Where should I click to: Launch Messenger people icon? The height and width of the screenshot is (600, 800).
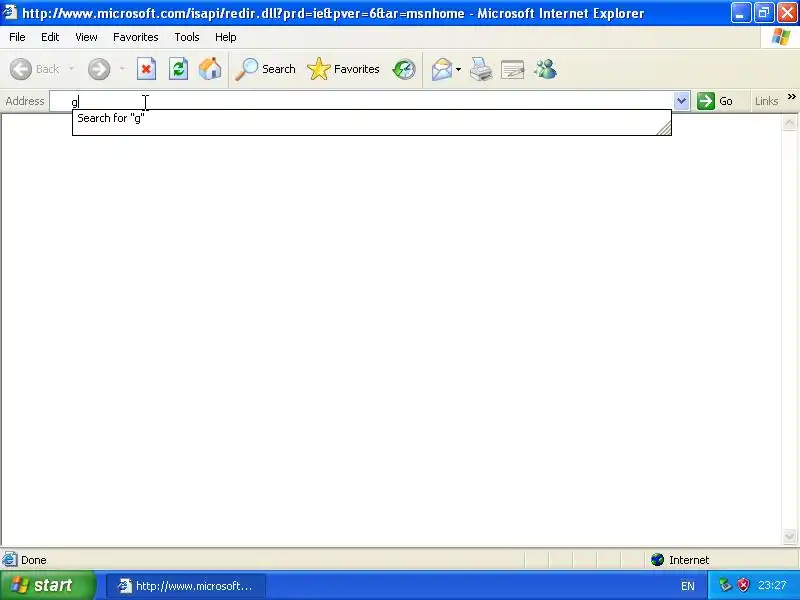tap(545, 69)
